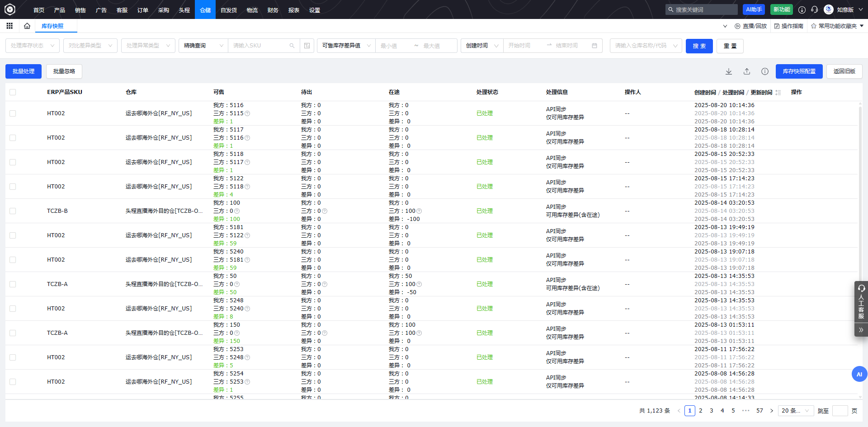Image resolution: width=868 pixels, height=427 pixels.
Task: Click the download icon above the table
Action: (x=729, y=71)
